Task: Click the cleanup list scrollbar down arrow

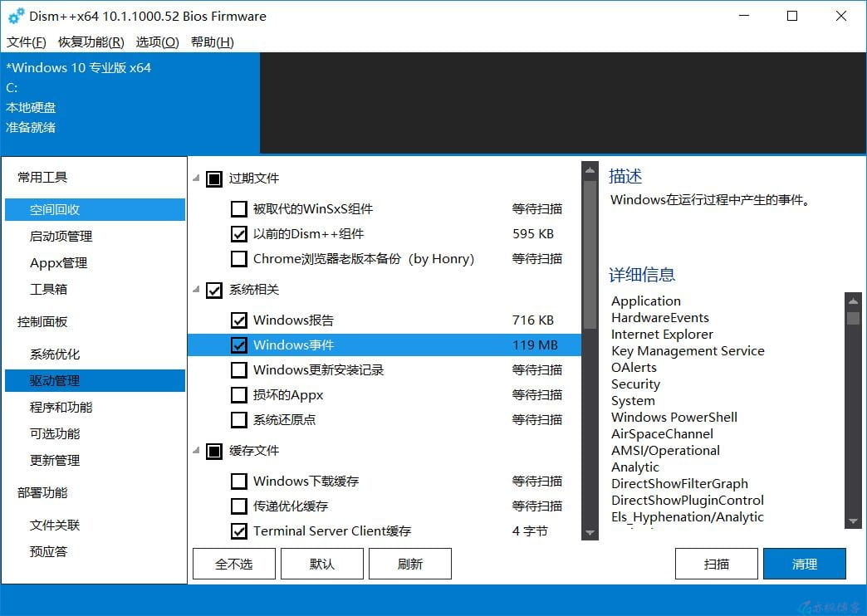Action: coord(590,532)
